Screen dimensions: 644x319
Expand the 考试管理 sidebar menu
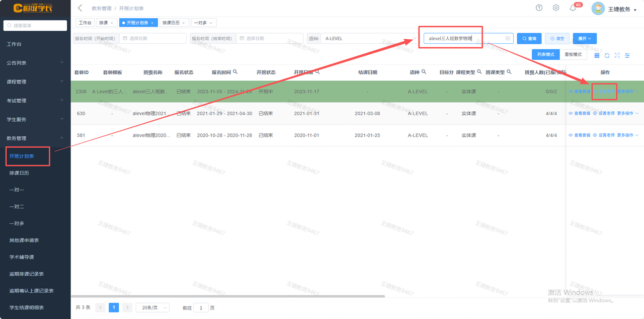click(35, 101)
